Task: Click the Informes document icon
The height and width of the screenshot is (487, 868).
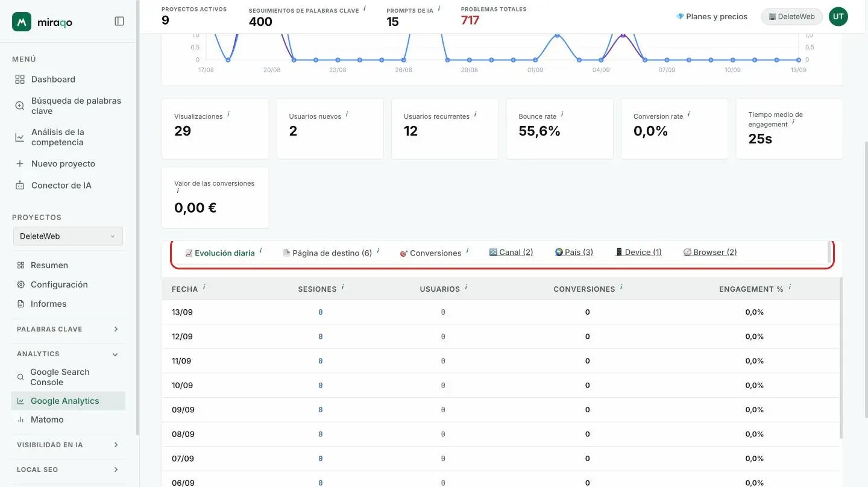Action: tap(20, 304)
